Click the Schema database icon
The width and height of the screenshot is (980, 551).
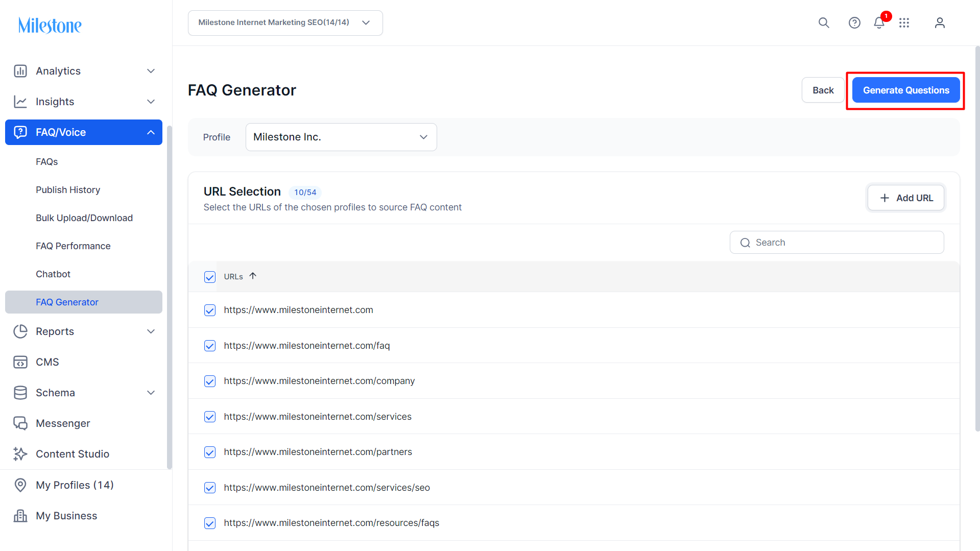[20, 393]
